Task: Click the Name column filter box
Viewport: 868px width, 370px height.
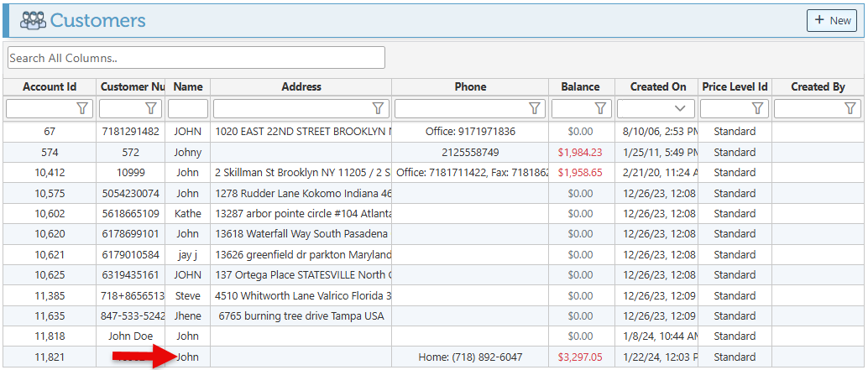Action: click(x=188, y=108)
